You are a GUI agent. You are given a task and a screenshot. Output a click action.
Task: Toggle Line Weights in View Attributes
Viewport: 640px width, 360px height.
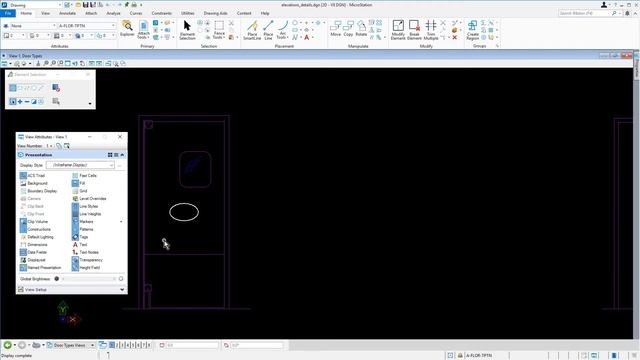point(87,214)
